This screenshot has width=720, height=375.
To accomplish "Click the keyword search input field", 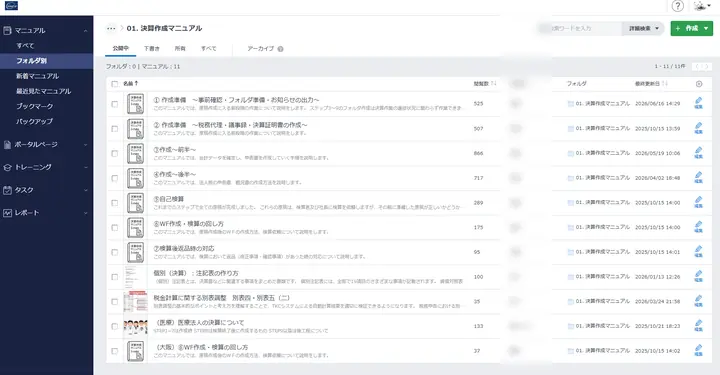I will tap(580, 28).
